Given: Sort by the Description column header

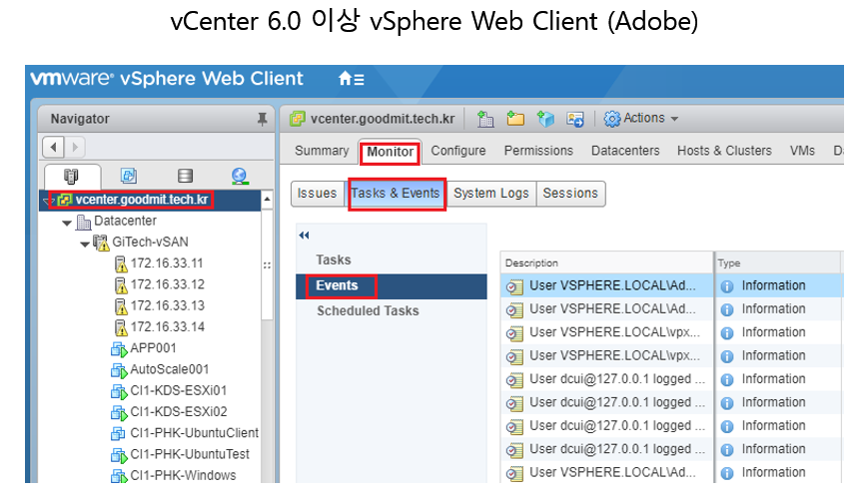Looking at the screenshot, I should [x=607, y=263].
